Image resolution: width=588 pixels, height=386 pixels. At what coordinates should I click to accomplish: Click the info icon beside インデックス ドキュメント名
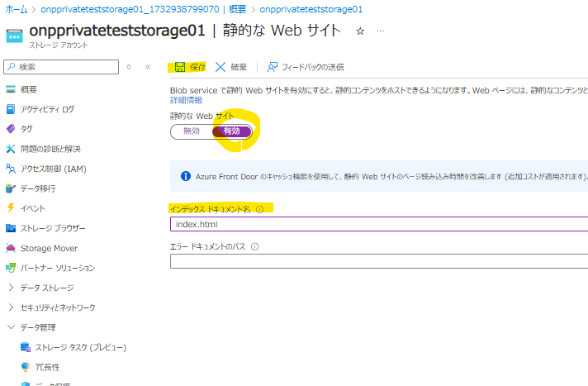[259, 209]
